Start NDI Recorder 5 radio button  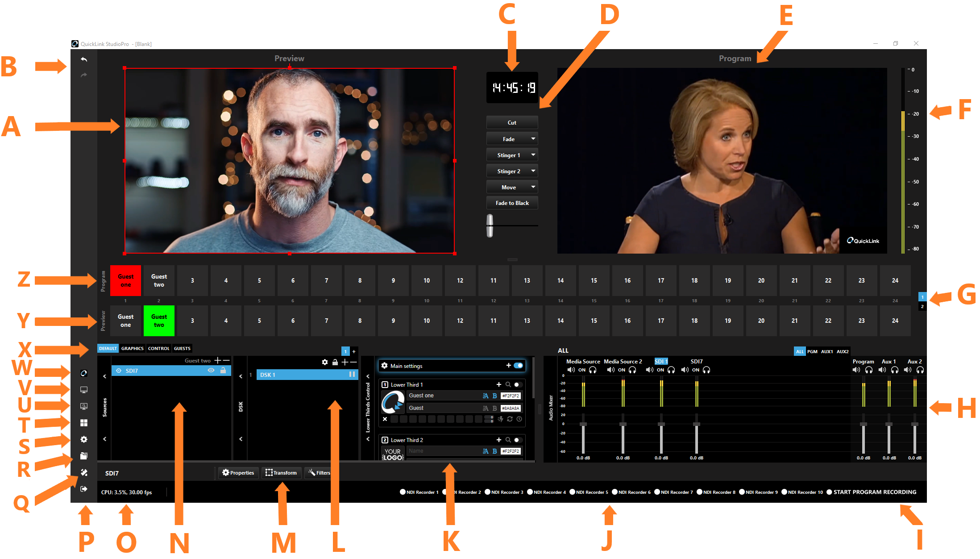tap(573, 492)
